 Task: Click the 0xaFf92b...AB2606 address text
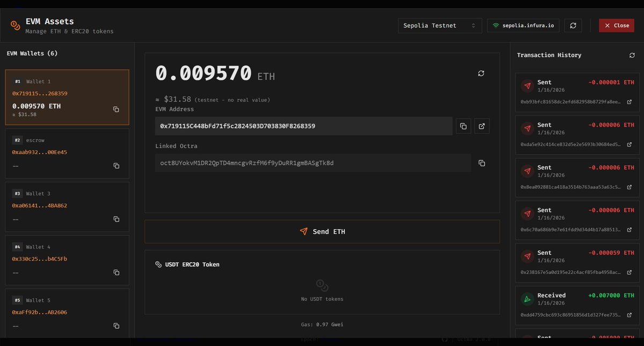pos(40,312)
